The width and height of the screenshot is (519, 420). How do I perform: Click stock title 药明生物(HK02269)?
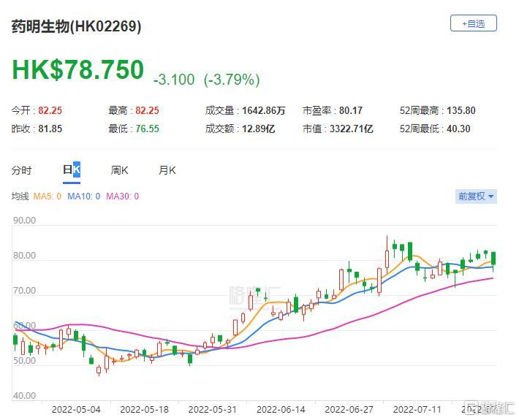coord(77,26)
